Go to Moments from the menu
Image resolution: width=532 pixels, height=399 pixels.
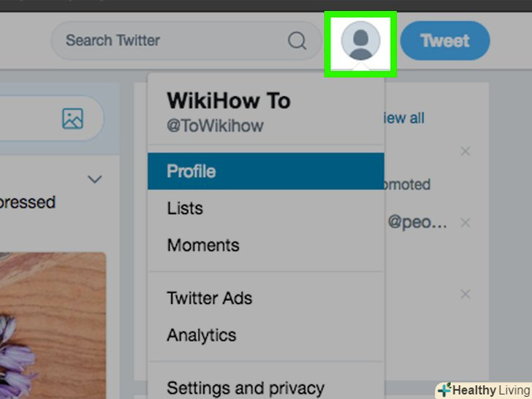click(202, 246)
